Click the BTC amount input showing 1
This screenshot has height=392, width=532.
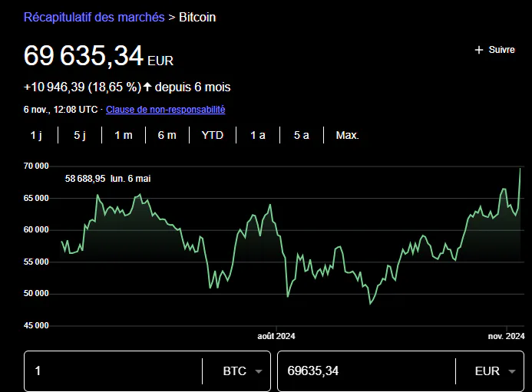(x=114, y=371)
